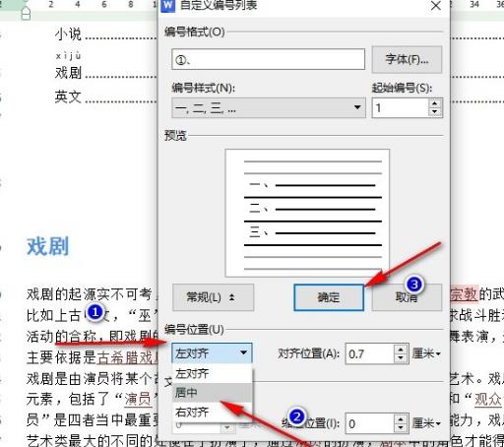Image resolution: width=504 pixels, height=447 pixels.
Task: Click the 小说 table of contents entry
Action: point(68,34)
